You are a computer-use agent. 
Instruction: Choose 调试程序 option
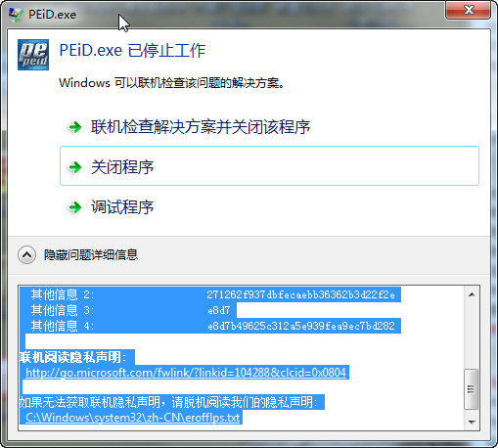click(x=269, y=206)
